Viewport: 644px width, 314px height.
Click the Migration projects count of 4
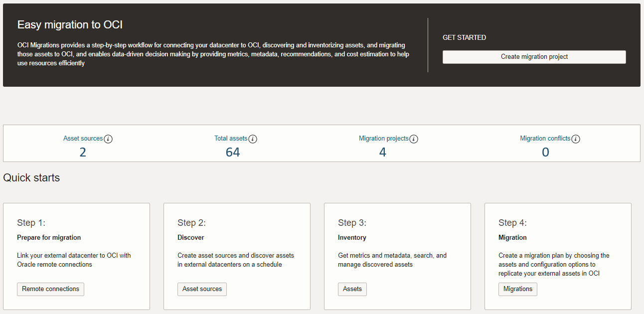tap(382, 152)
